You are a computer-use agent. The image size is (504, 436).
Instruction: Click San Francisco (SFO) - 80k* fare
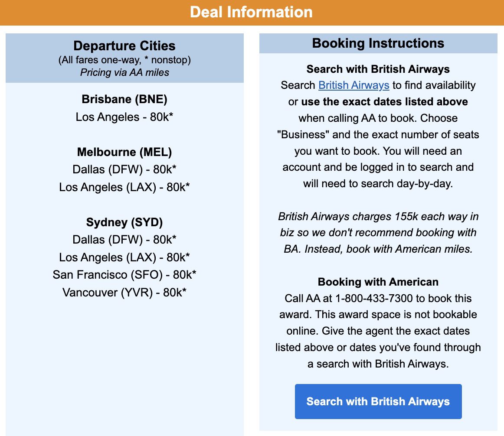pyautogui.click(x=124, y=275)
